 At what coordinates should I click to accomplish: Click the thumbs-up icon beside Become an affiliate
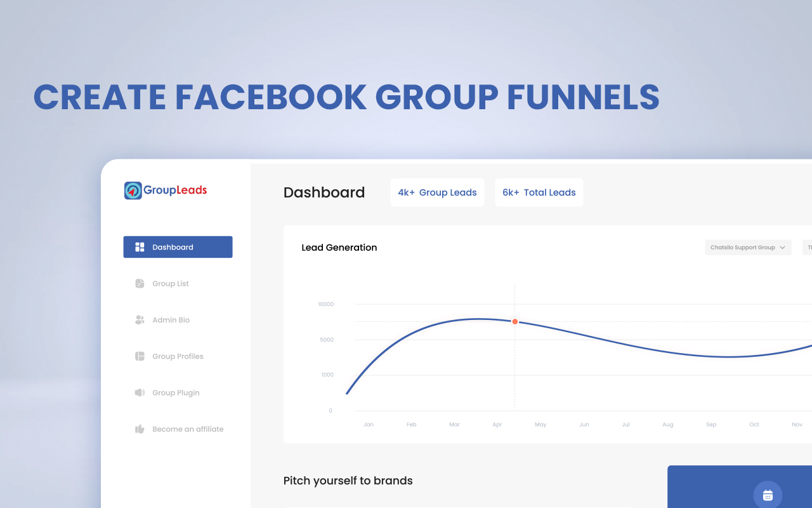pos(139,429)
